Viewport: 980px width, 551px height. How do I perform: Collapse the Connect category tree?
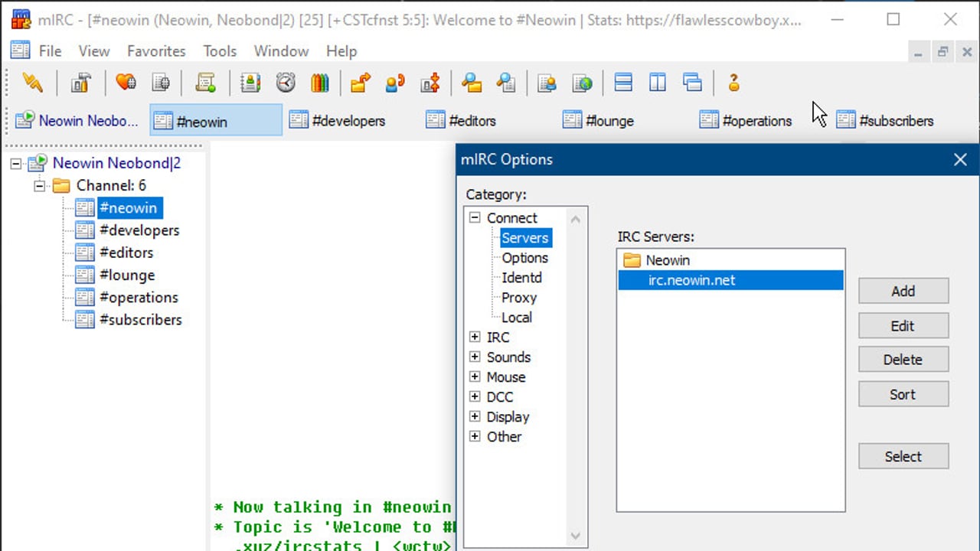(x=475, y=217)
